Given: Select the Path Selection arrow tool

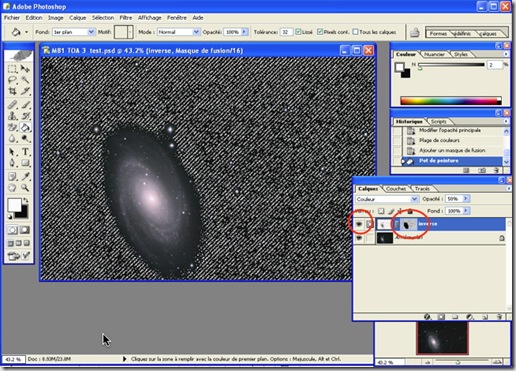Looking at the screenshot, I should [12, 152].
